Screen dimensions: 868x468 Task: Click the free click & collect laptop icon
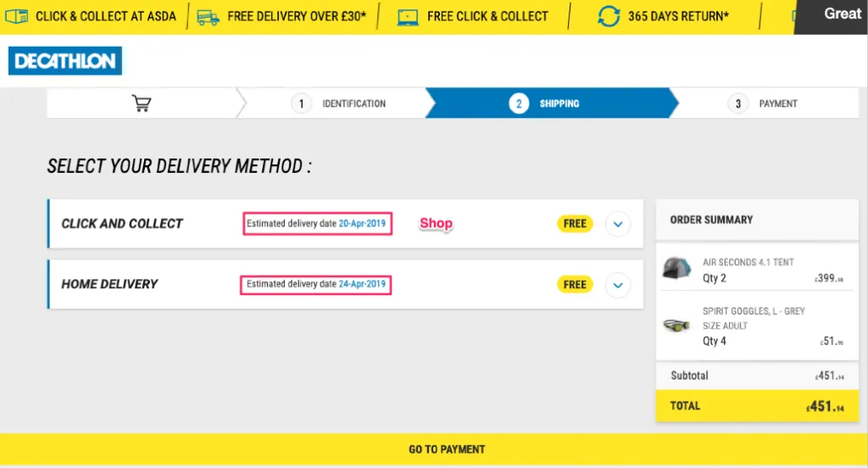click(408, 17)
